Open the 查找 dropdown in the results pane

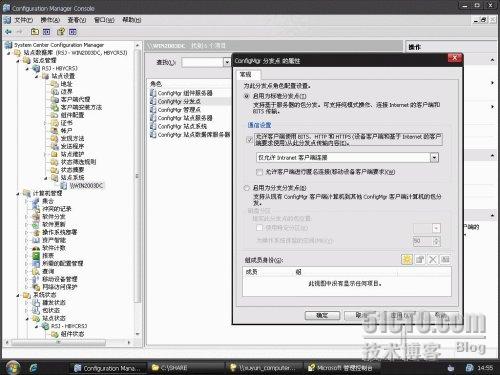[227, 62]
